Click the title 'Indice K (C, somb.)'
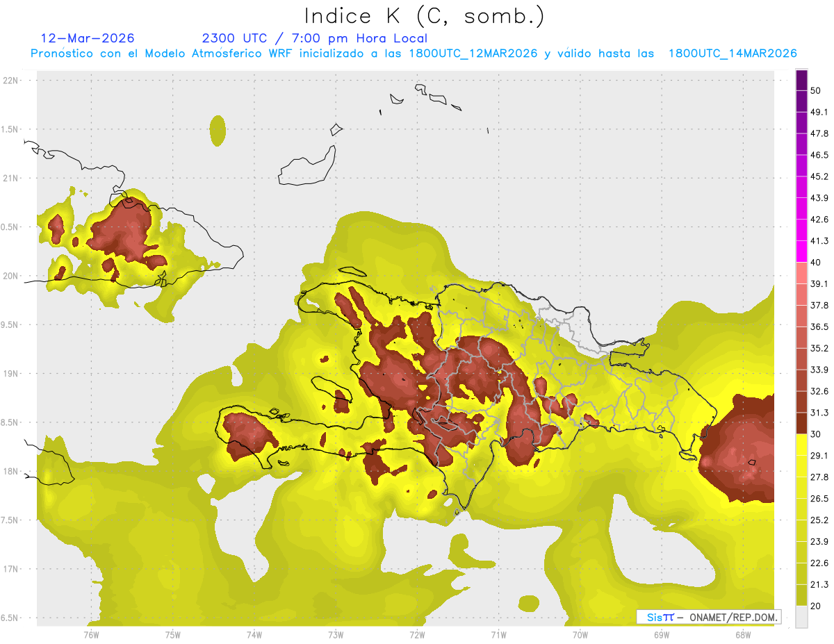This screenshot has height=644, width=834. [x=424, y=16]
